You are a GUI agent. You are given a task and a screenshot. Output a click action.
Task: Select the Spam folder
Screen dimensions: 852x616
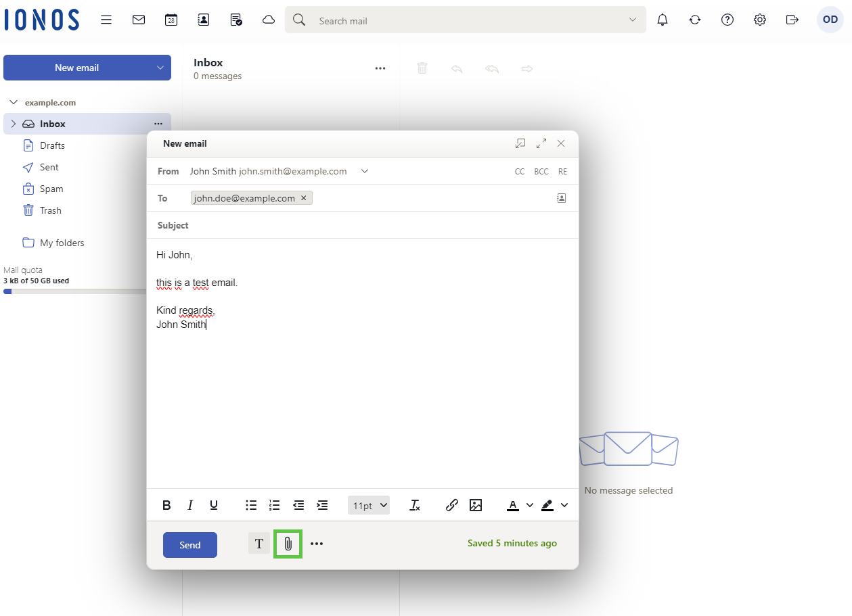(51, 189)
